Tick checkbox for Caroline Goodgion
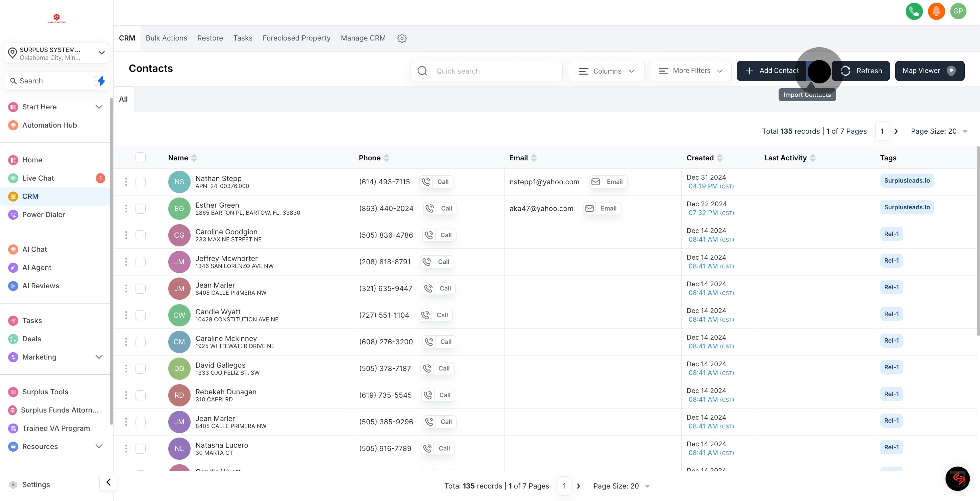The height and width of the screenshot is (501, 980). point(140,235)
